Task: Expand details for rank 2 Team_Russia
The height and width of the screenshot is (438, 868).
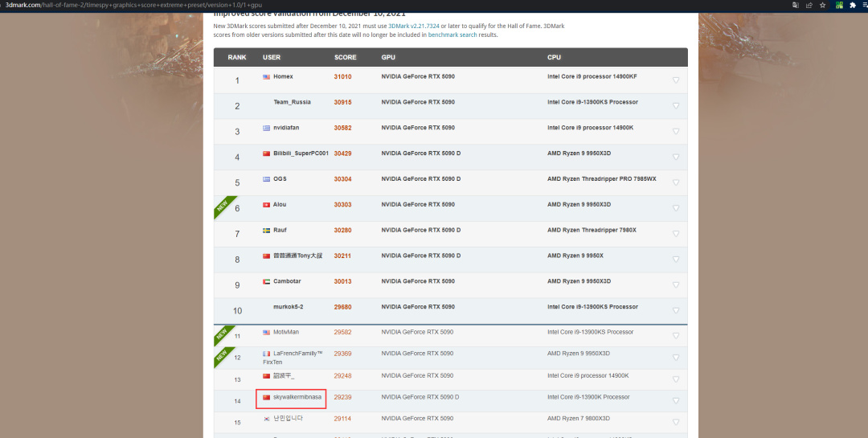Action: coord(675,106)
